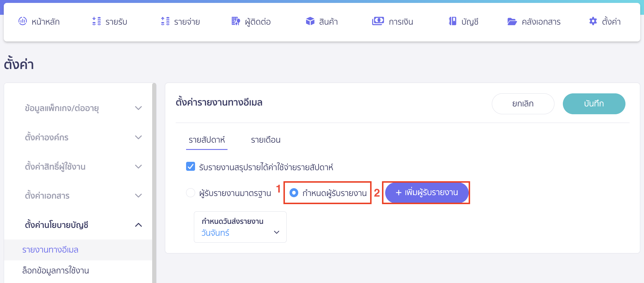The height and width of the screenshot is (283, 644).
Task: Open the สินค้า products cube icon
Action: tap(310, 21)
